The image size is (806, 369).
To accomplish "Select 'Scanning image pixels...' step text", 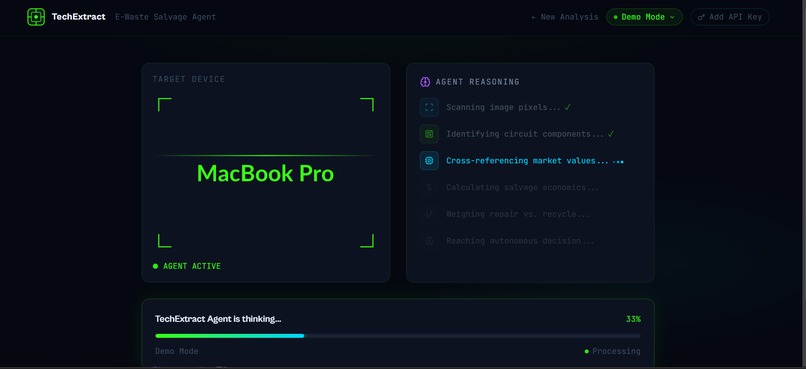I will 503,107.
